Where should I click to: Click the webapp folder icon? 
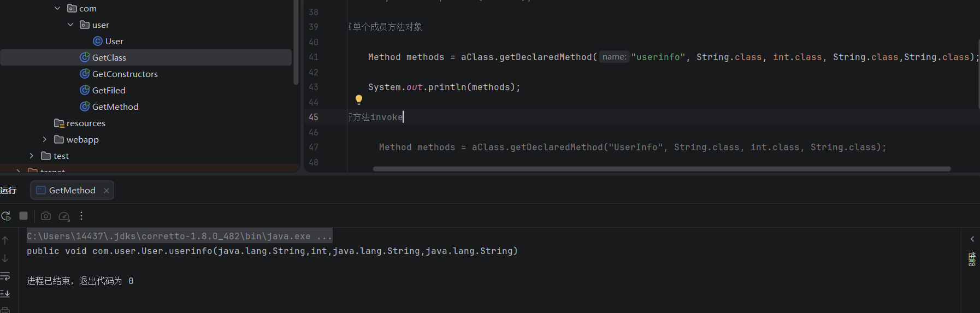click(x=59, y=139)
